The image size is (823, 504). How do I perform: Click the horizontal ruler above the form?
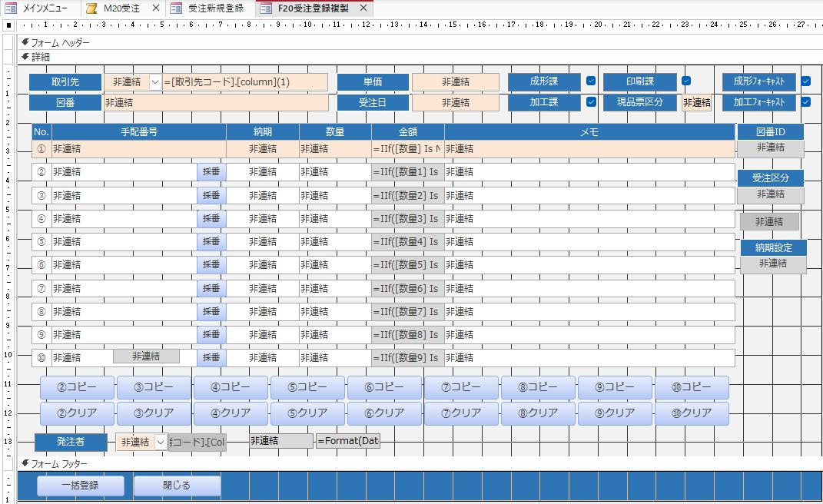[x=420, y=25]
